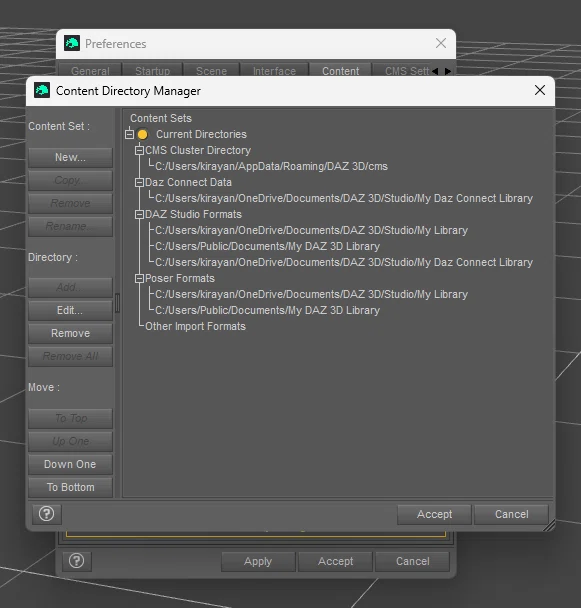
Task: Open the Interface tab in Preferences
Action: coord(274,71)
